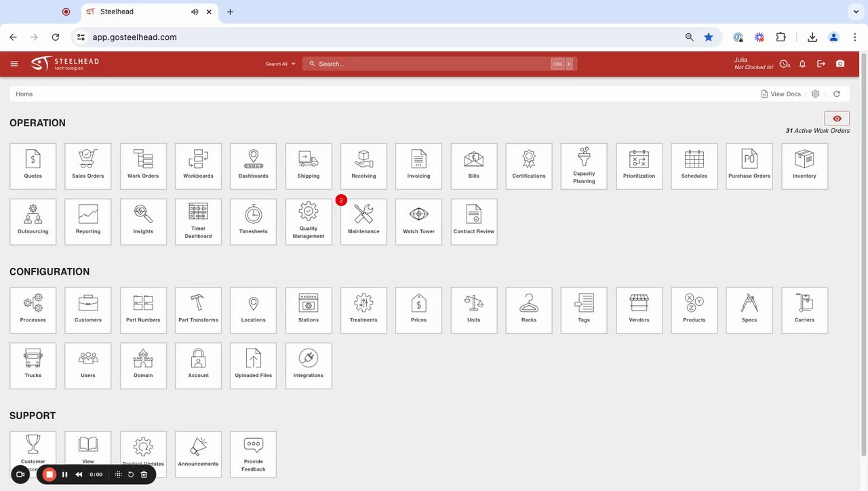868x491 pixels.
Task: Open the Receiving tile
Action: pyautogui.click(x=363, y=166)
